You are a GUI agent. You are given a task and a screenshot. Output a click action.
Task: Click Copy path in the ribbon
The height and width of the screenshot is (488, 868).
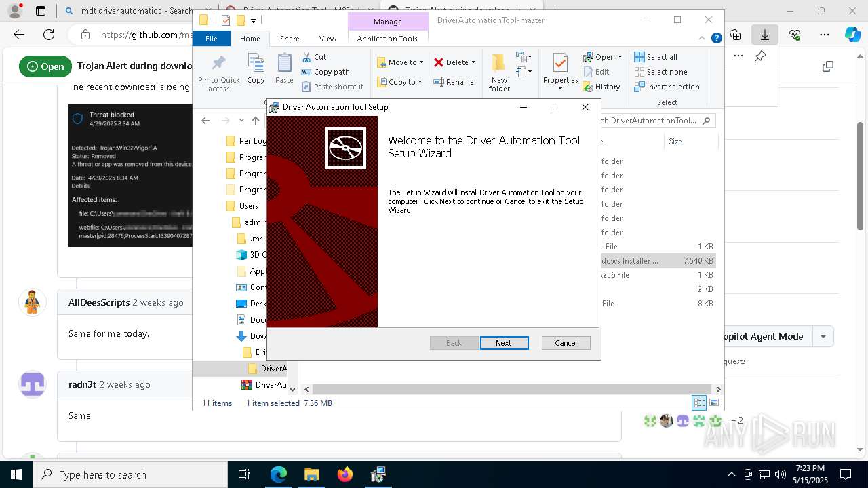coord(325,72)
